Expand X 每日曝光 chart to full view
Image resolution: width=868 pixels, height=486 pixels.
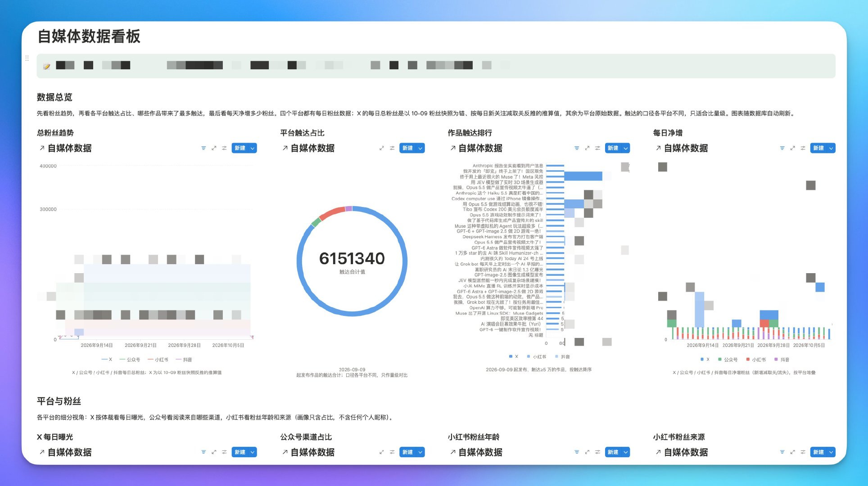coord(214,452)
